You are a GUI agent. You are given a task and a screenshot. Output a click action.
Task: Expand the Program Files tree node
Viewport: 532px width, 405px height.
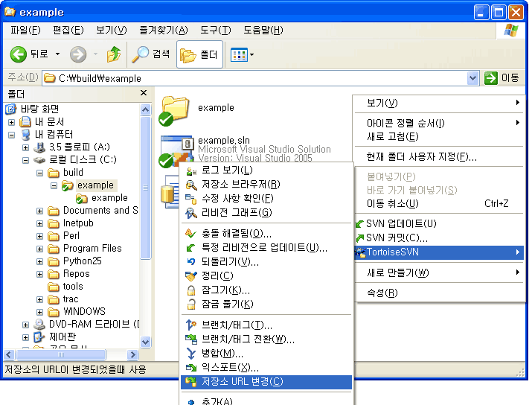(x=39, y=249)
